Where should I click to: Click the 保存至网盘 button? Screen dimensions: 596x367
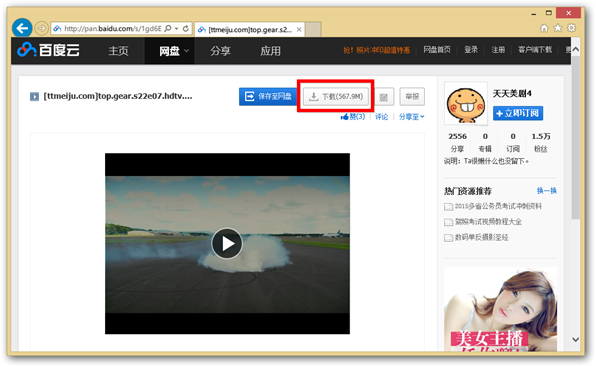pyautogui.click(x=268, y=96)
